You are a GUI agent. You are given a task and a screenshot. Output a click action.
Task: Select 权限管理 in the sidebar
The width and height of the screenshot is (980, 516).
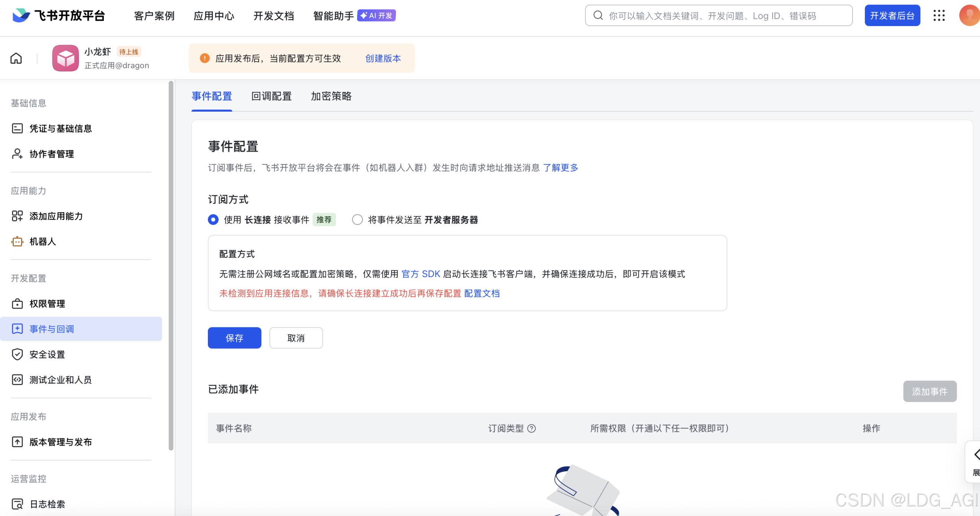(x=47, y=304)
